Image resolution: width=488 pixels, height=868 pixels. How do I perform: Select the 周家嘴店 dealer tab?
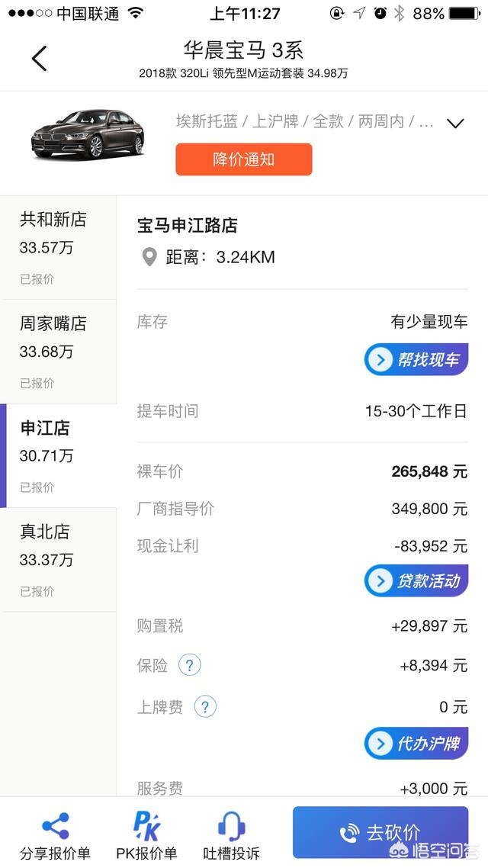(59, 351)
